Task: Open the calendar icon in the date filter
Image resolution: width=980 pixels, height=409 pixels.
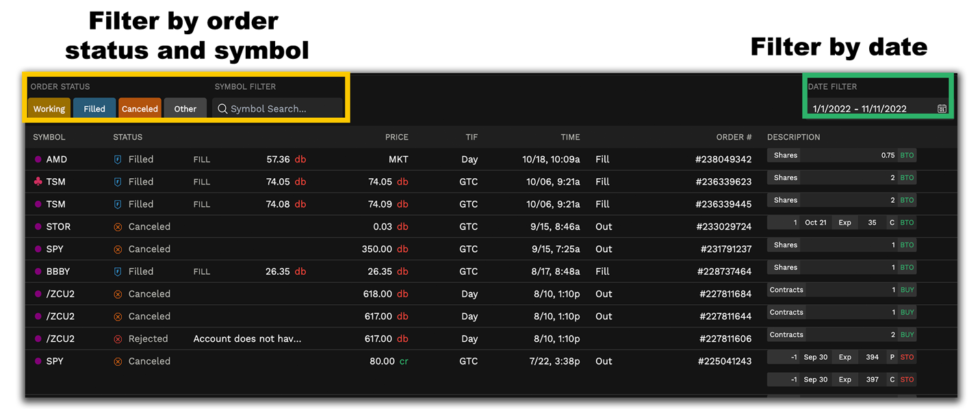Action: 942,108
